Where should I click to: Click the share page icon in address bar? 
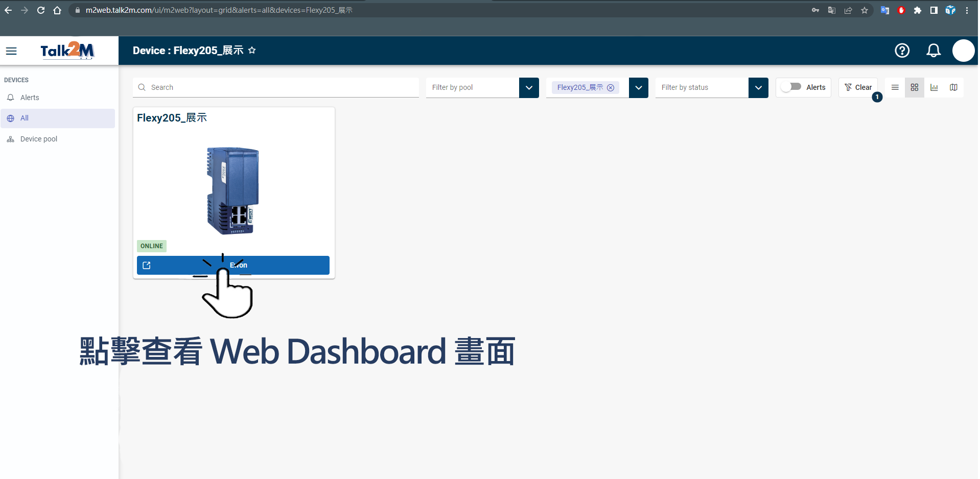[848, 10]
